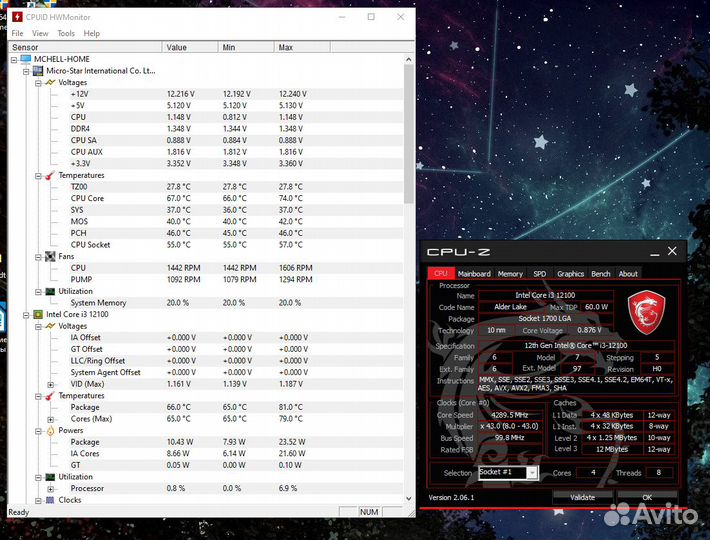Click the Powers flame icon
The image size is (710, 540).
tap(50, 431)
